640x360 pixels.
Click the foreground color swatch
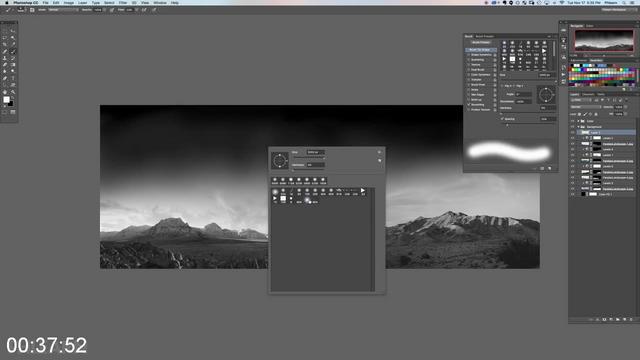click(7, 100)
